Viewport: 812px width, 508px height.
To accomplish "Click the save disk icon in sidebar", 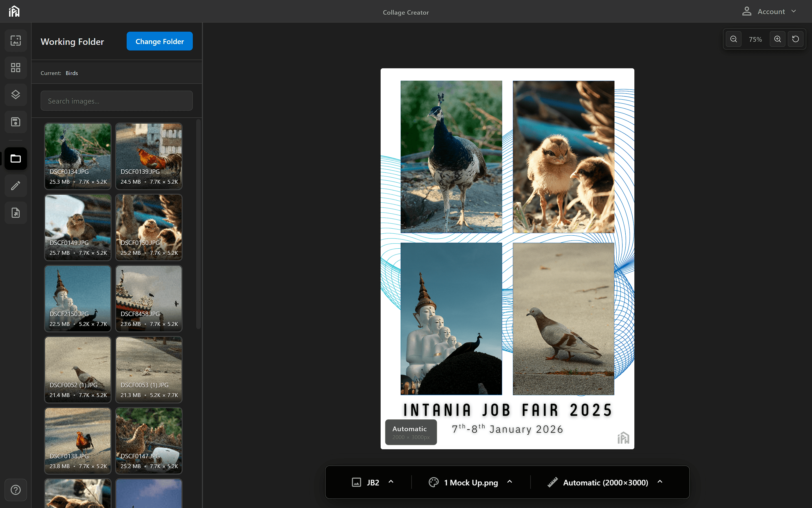I will [16, 122].
